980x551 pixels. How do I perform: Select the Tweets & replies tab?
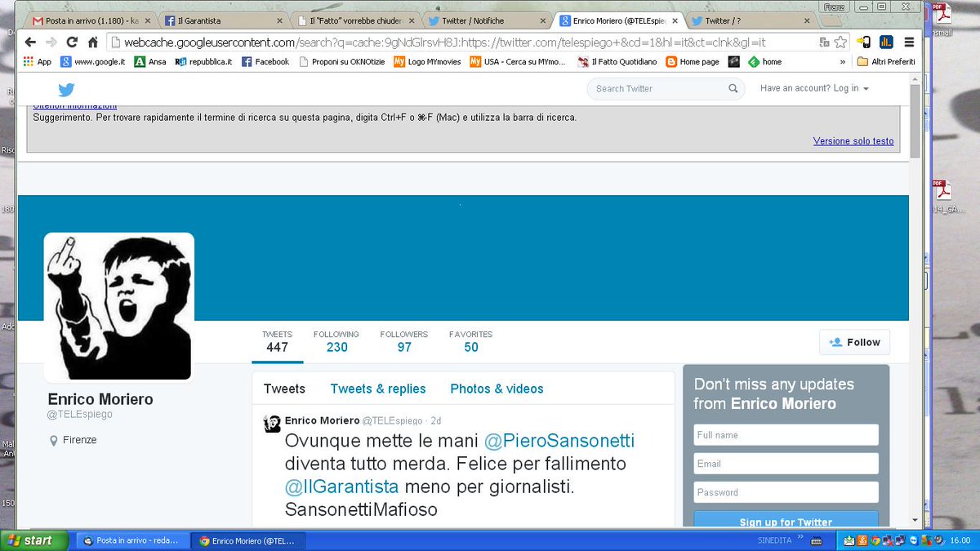(378, 389)
